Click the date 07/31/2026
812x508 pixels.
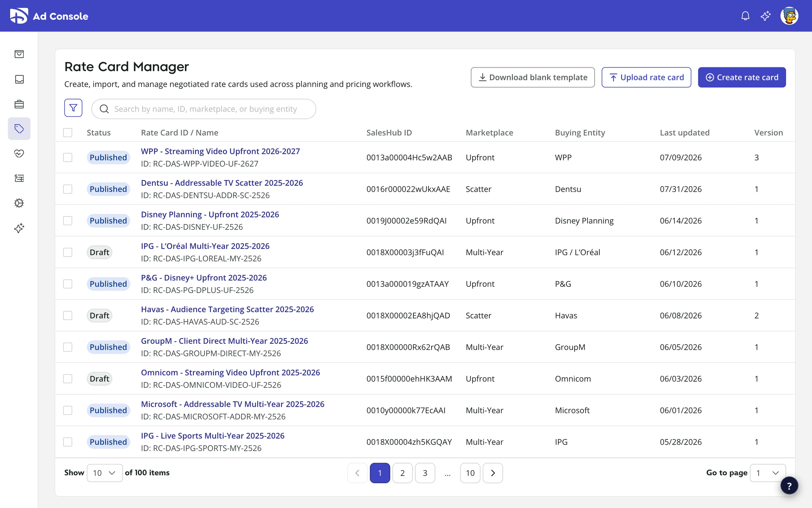[x=680, y=189]
